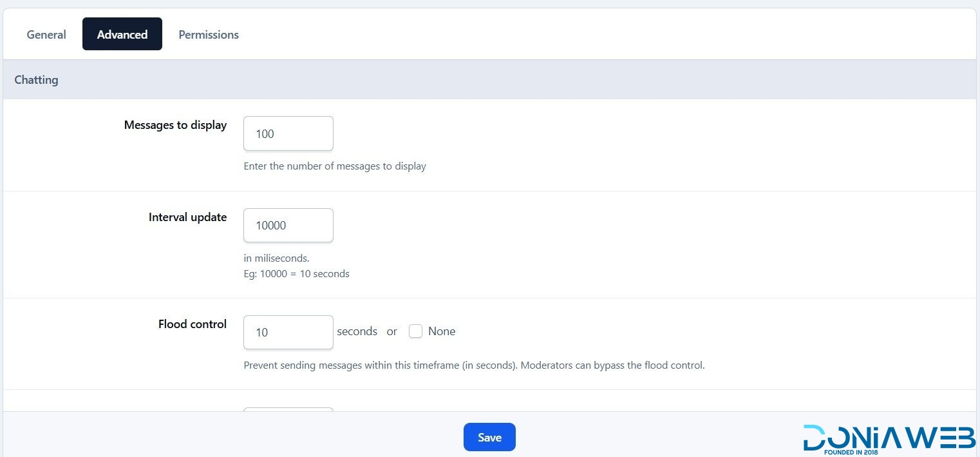Image resolution: width=980 pixels, height=457 pixels.
Task: Click the Messages to display label
Action: [175, 125]
